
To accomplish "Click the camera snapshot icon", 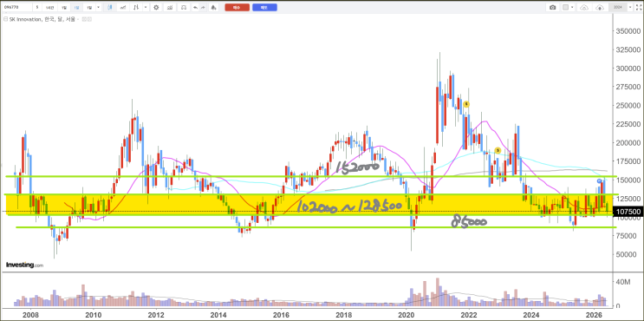I will [x=553, y=8].
